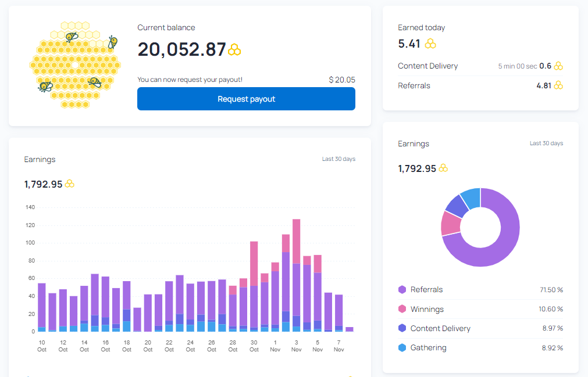Click the honey icon in Content Delivery row
This screenshot has width=588, height=377.
(x=558, y=66)
